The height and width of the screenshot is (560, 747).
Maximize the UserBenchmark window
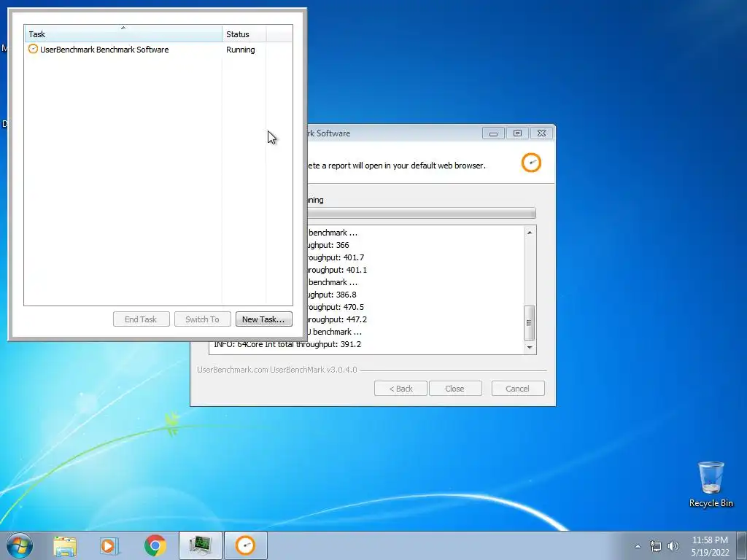point(517,133)
